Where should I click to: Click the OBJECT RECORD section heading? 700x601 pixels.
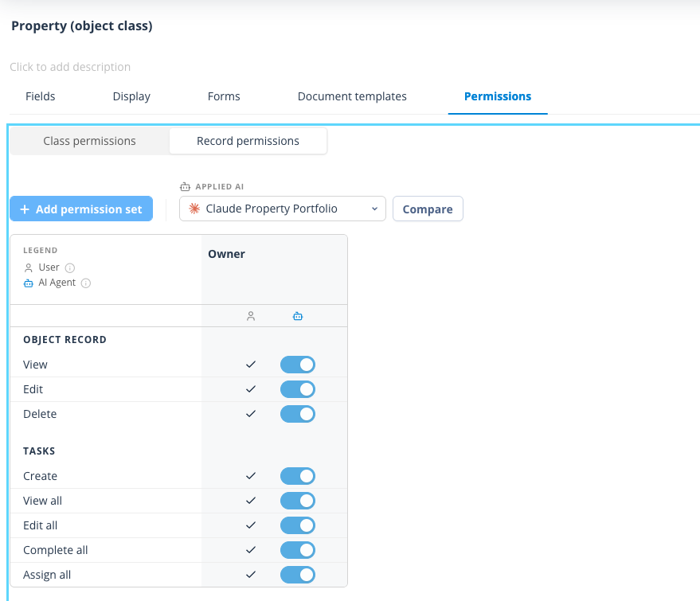[x=65, y=340]
